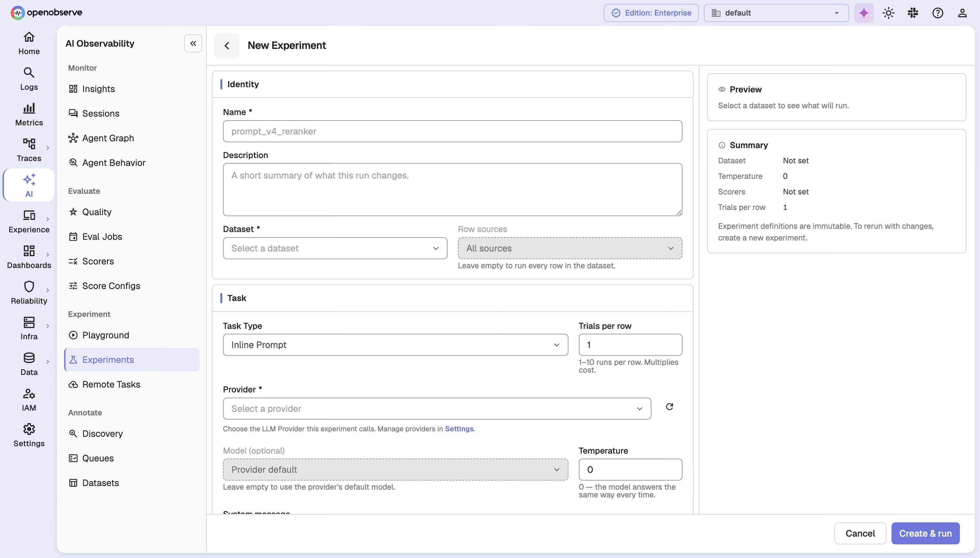Open the Slack community icon
This screenshot has height=558, width=980.
point(913,13)
